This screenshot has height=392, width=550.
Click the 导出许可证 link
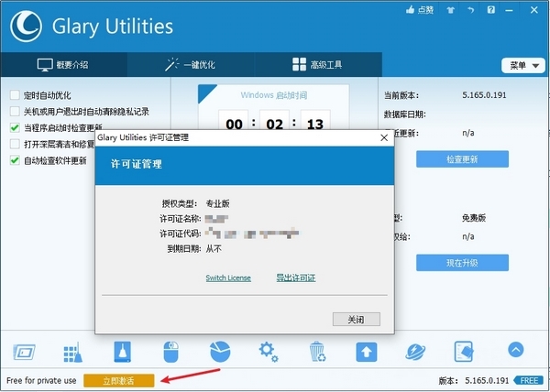tap(296, 278)
